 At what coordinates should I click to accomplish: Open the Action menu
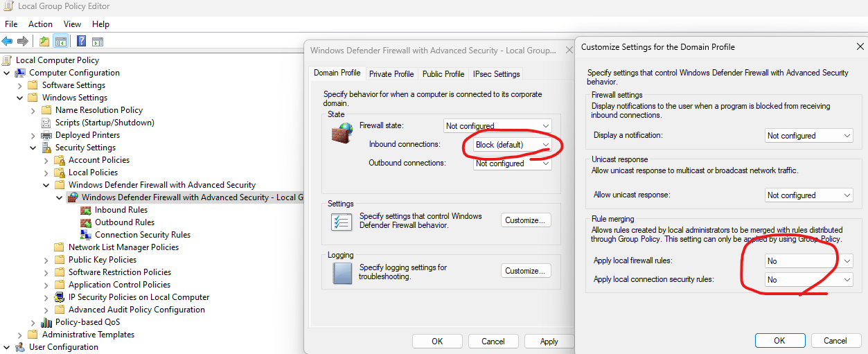pyautogui.click(x=40, y=24)
